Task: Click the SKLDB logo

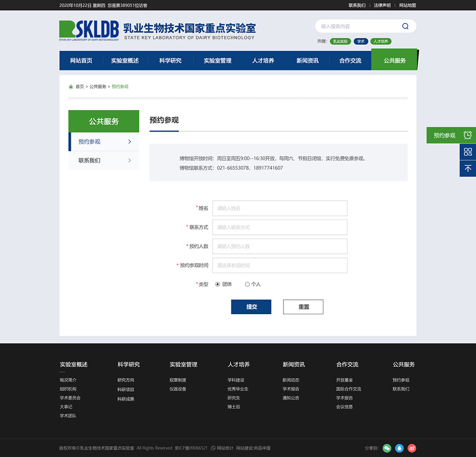Action: pos(89,31)
